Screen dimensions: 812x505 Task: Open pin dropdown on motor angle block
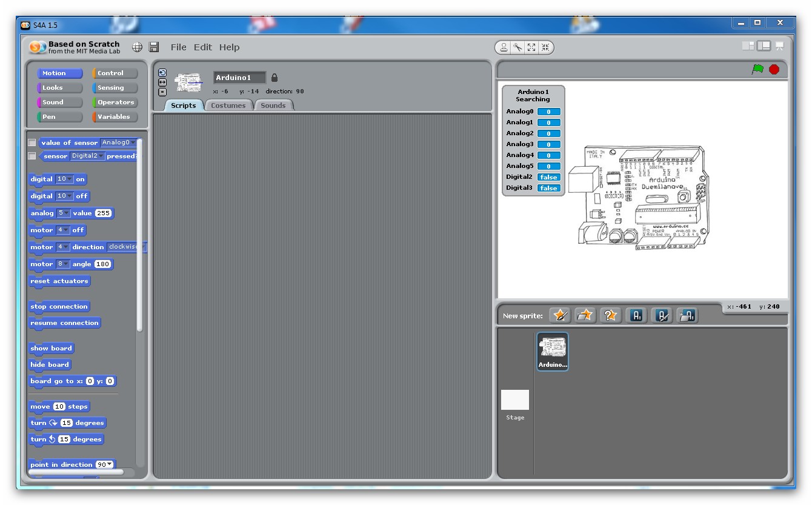(63, 264)
